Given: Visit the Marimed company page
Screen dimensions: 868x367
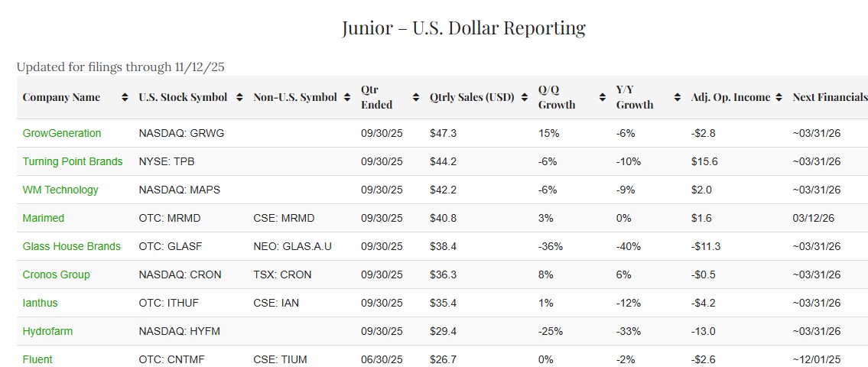Looking at the screenshot, I should pyautogui.click(x=44, y=218).
